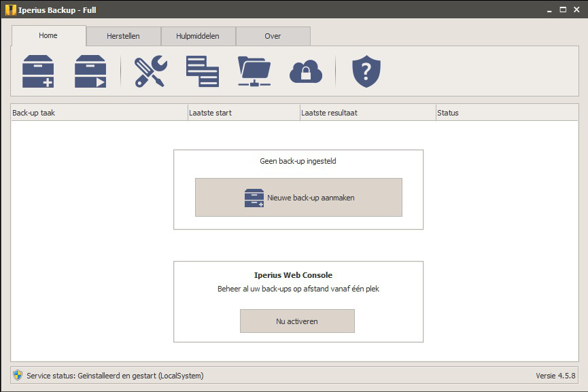This screenshot has height=392, width=588.
Task: Click the Nu activeren button
Action: click(x=297, y=321)
